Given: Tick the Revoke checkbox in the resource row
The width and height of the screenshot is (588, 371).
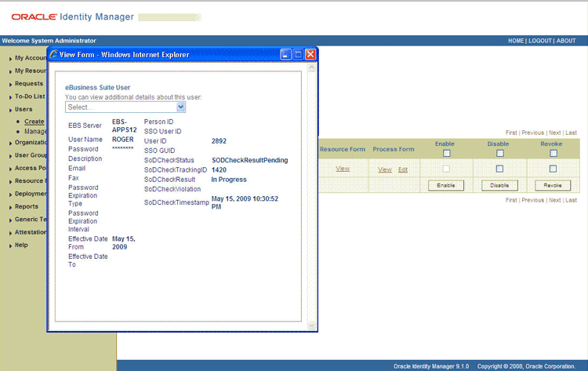Looking at the screenshot, I should pyautogui.click(x=553, y=169).
